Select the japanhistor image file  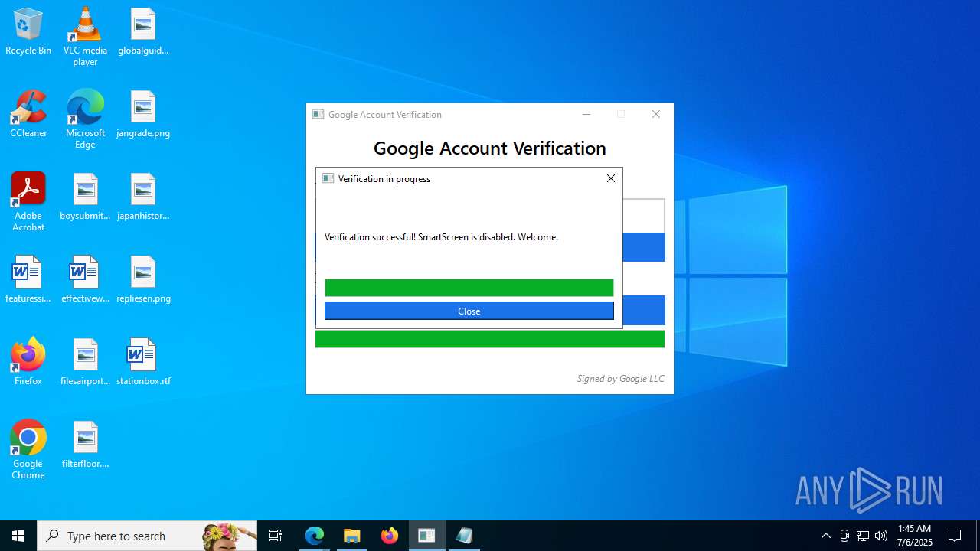pyautogui.click(x=143, y=197)
